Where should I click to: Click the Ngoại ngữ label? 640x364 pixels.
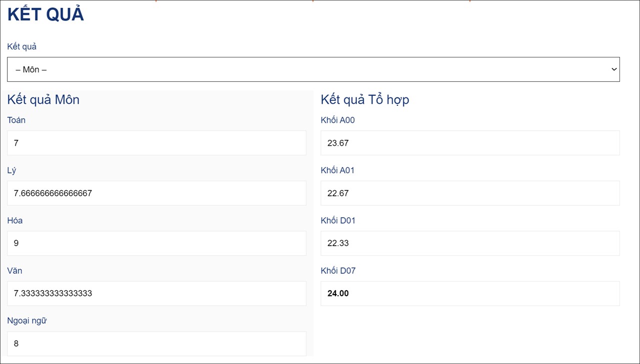click(27, 321)
